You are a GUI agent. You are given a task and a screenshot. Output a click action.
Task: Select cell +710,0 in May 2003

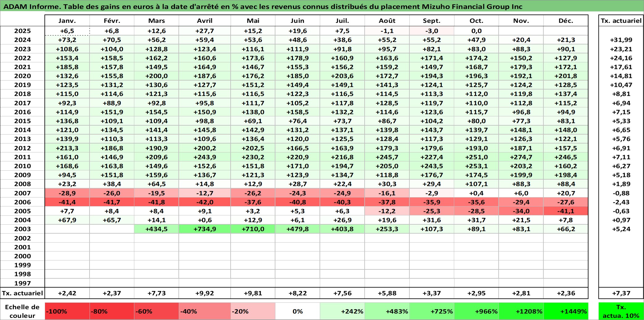tap(253, 229)
